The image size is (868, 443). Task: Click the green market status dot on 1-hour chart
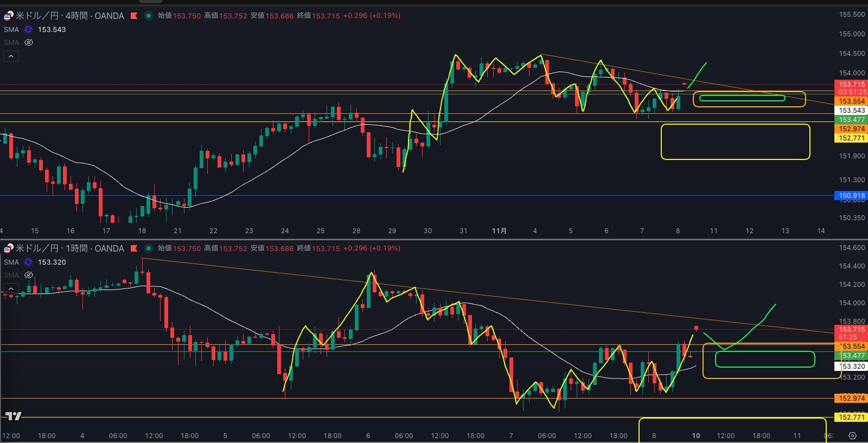pyautogui.click(x=148, y=248)
